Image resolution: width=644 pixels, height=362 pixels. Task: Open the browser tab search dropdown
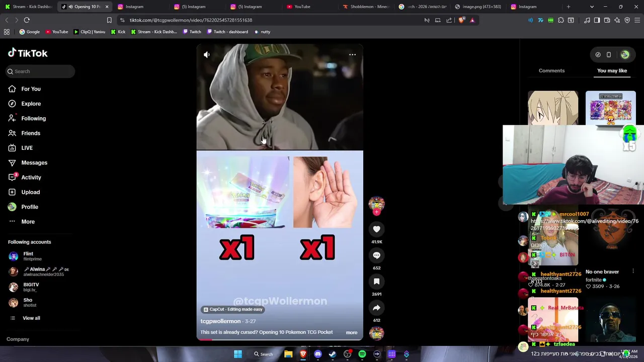(592, 7)
